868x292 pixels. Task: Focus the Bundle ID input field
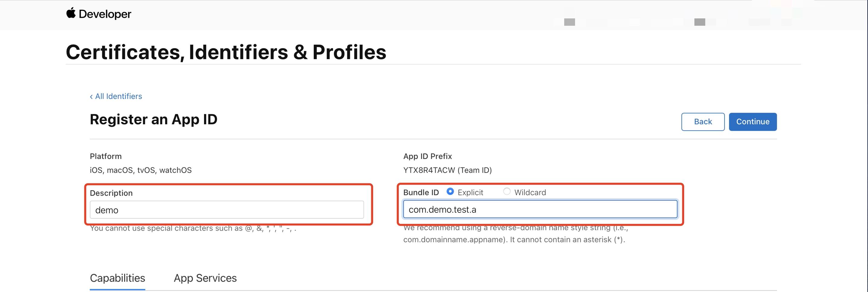(540, 209)
